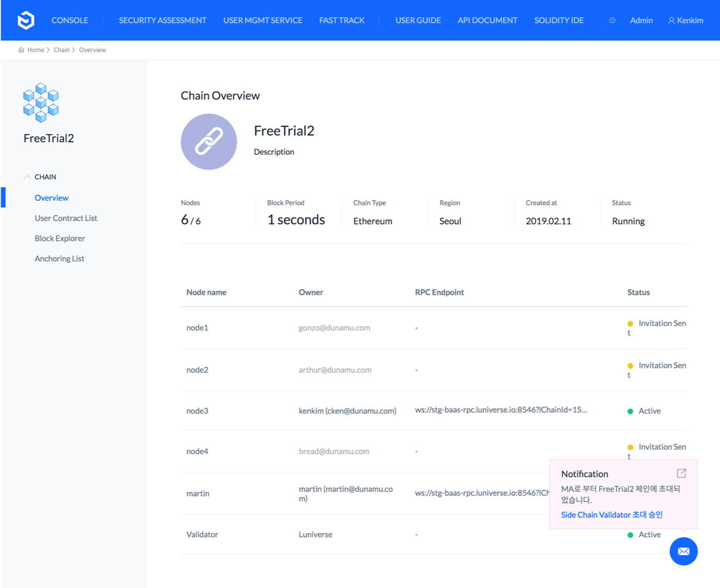The height and width of the screenshot is (588, 720).
Task: Click the node4 row name
Action: pyautogui.click(x=197, y=452)
